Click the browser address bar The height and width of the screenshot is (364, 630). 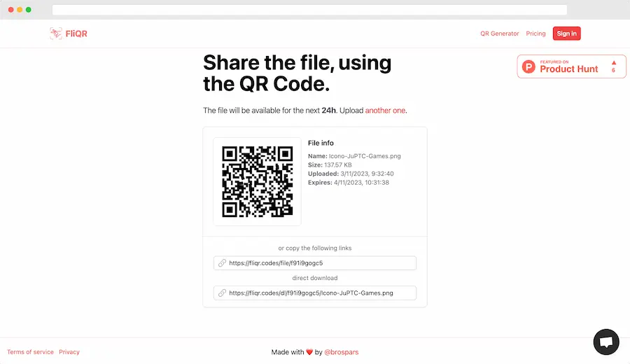(309, 10)
